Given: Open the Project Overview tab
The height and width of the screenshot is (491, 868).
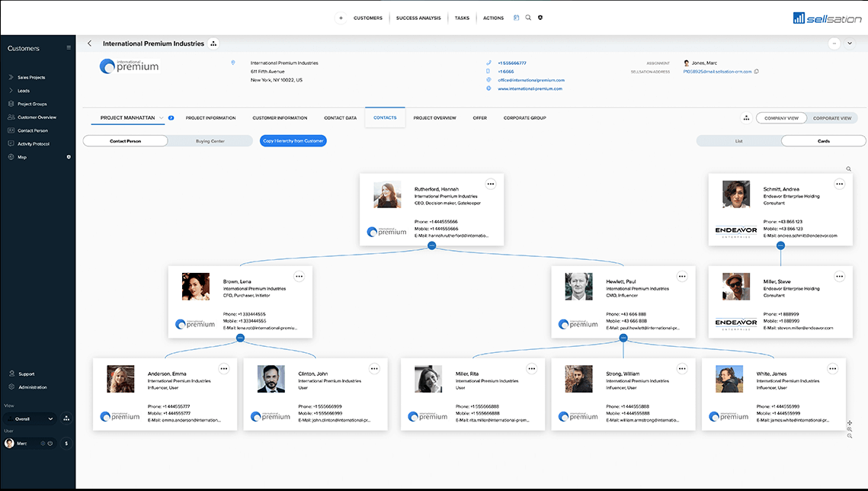Looking at the screenshot, I should (434, 118).
